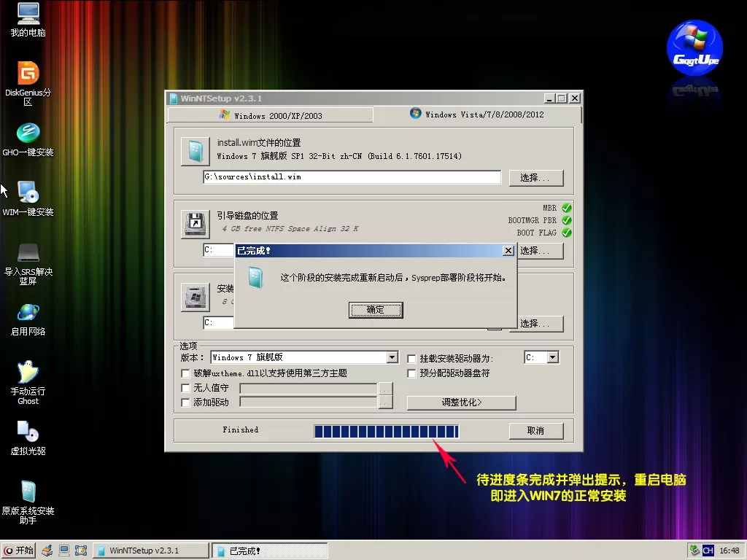Toggle the 无人值守 checkbox

[185, 388]
